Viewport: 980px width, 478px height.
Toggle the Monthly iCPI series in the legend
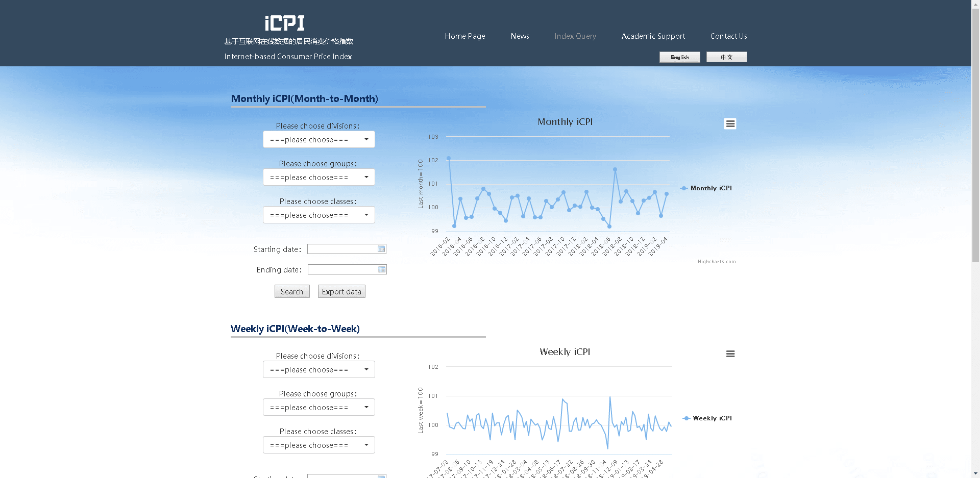click(x=710, y=188)
